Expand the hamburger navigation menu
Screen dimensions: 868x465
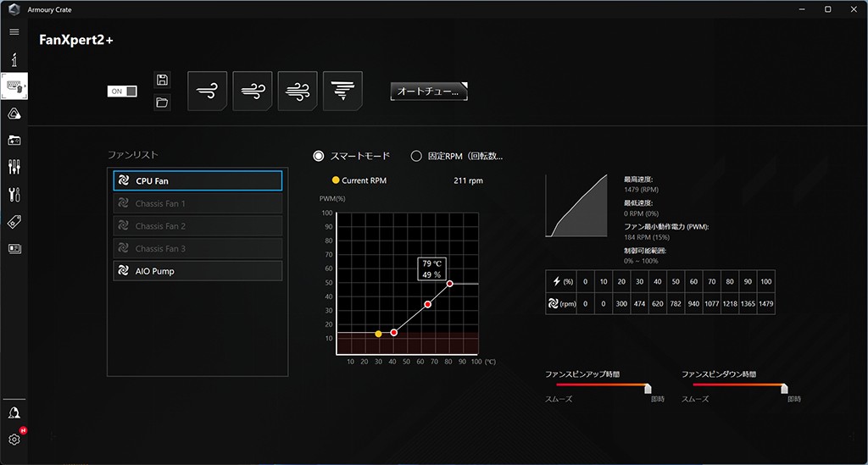click(x=14, y=31)
